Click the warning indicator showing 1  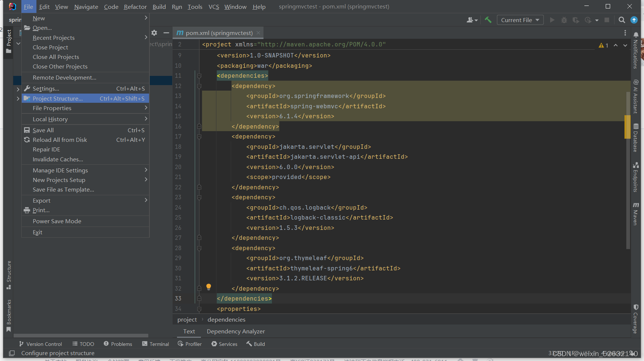[604, 45]
